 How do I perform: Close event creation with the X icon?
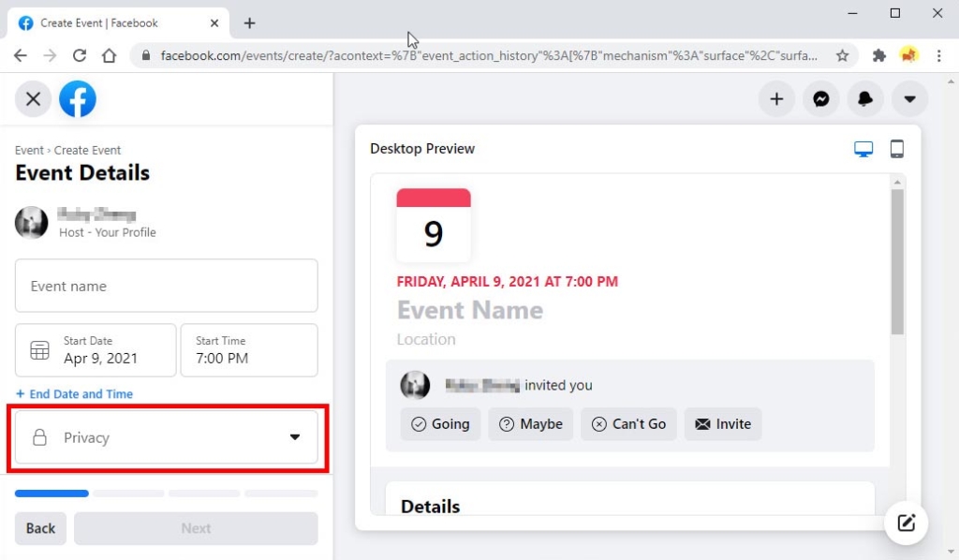(x=33, y=98)
